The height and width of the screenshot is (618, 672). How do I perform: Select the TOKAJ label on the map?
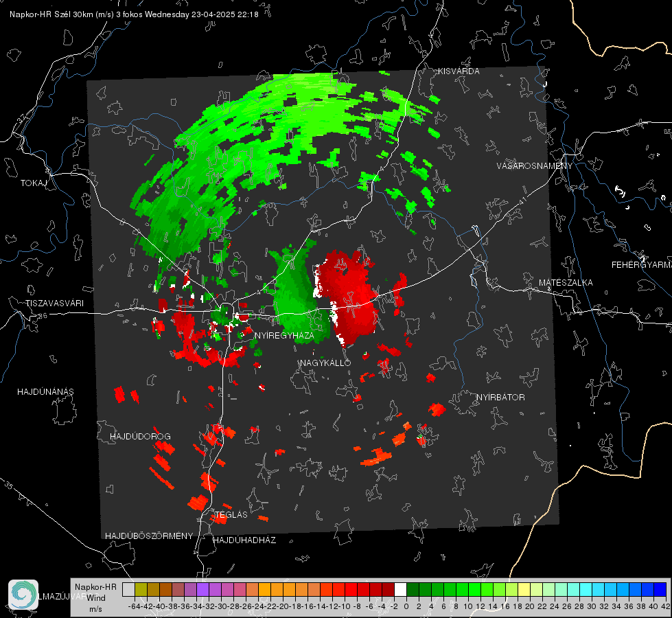(x=34, y=183)
